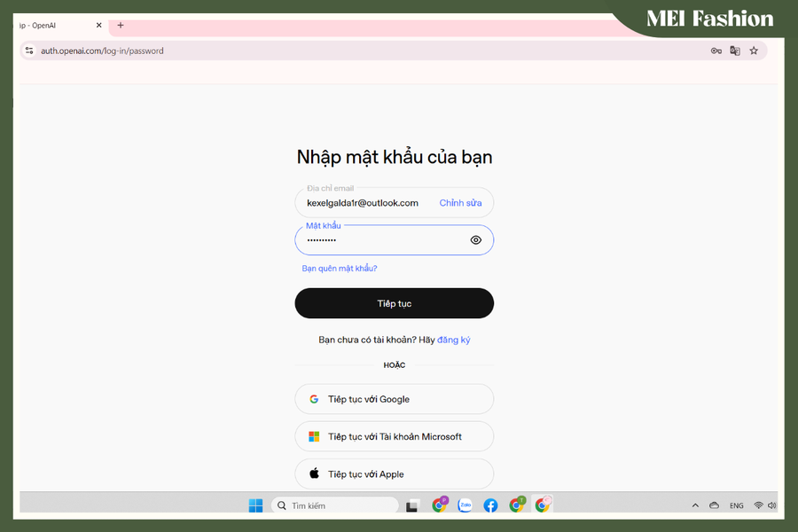This screenshot has width=798, height=532.
Task: Bookmark this page with the star icon
Action: pyautogui.click(x=754, y=51)
